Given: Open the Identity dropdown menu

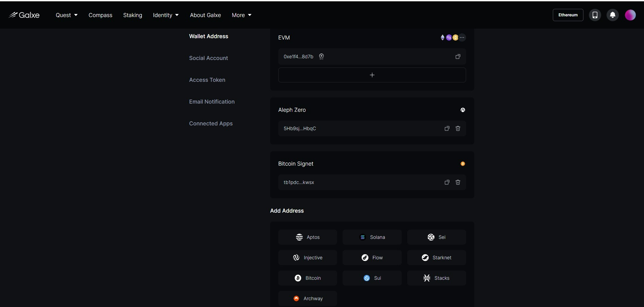Looking at the screenshot, I should click(166, 15).
